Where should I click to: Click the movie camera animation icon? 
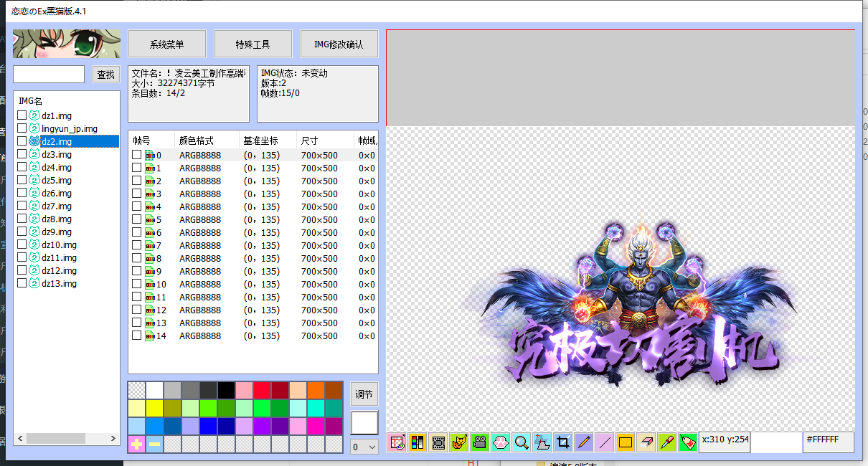tap(478, 442)
